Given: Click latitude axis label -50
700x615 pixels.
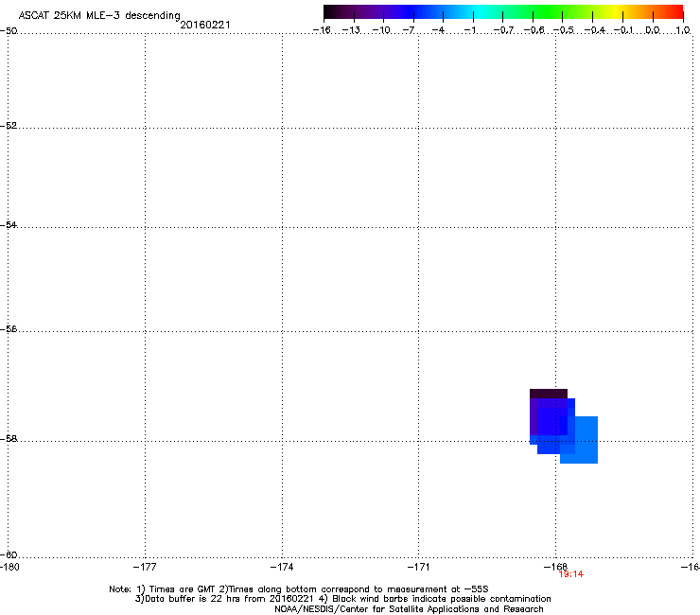Looking at the screenshot, I should [9, 31].
